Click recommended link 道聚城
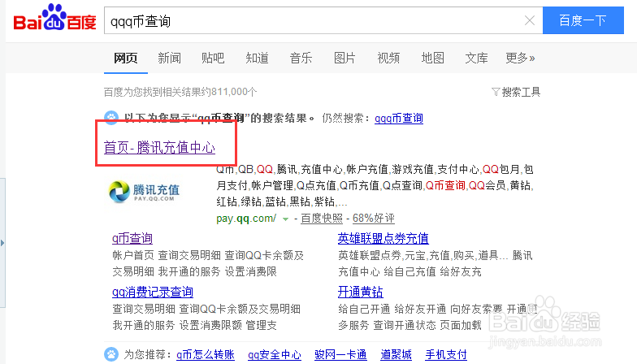The height and width of the screenshot is (364, 637). [396, 354]
